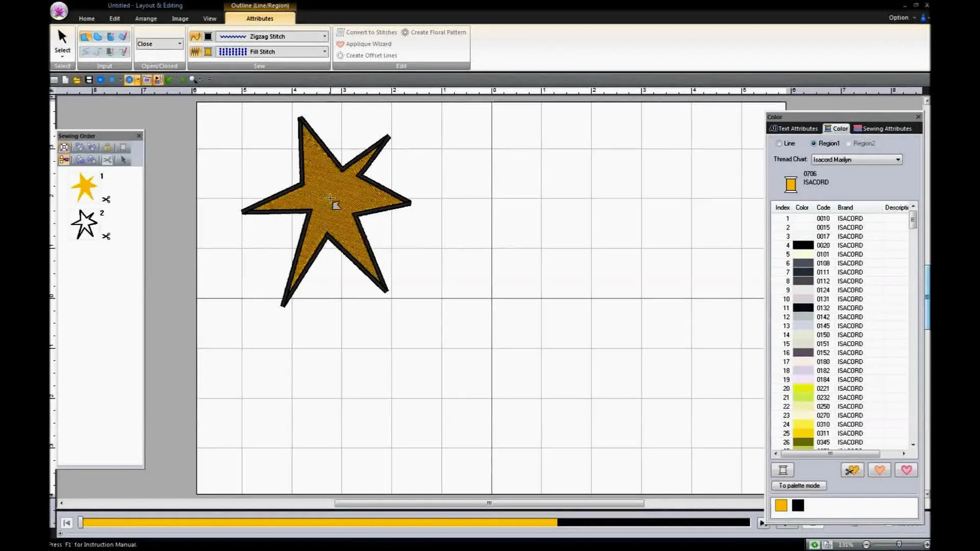Viewport: 980px width, 551px height.
Task: Click the lock icon in Sewing Order panel
Action: (x=107, y=148)
